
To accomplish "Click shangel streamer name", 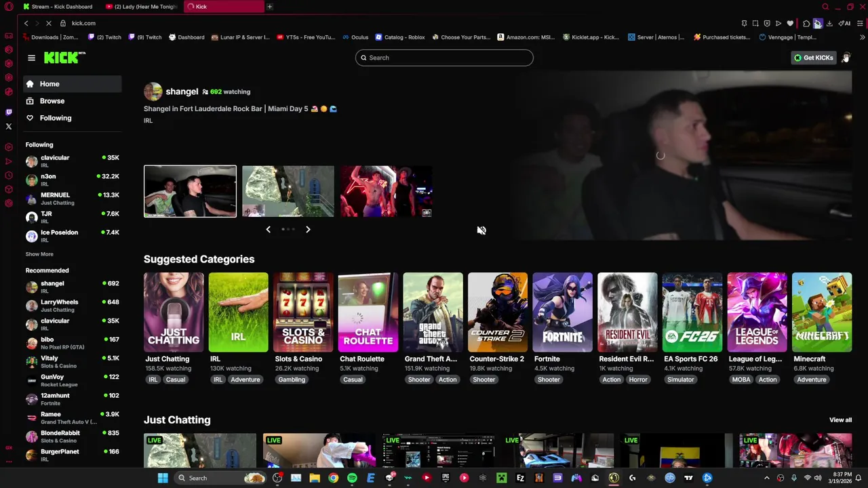I will click(x=182, y=91).
